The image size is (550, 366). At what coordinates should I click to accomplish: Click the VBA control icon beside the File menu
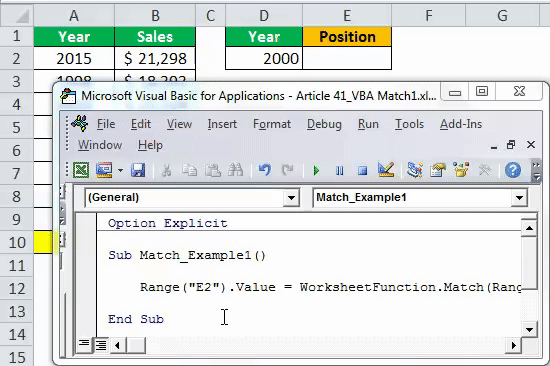80,123
